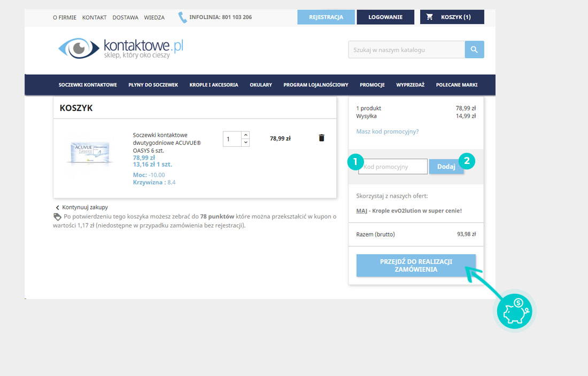Open the Koszyk (1) cart button
Screen dimensions: 588x376
[x=452, y=17]
